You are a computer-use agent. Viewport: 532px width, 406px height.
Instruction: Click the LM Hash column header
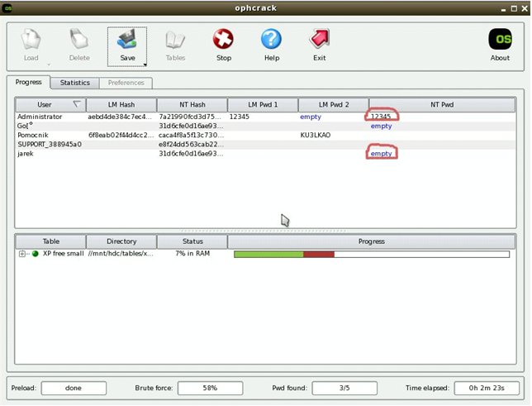(x=121, y=105)
